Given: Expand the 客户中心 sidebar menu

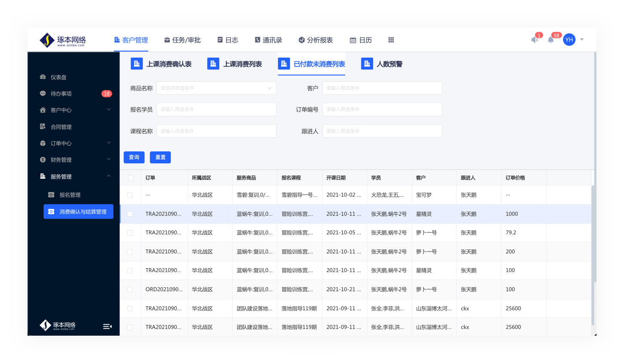Looking at the screenshot, I should tap(109, 109).
